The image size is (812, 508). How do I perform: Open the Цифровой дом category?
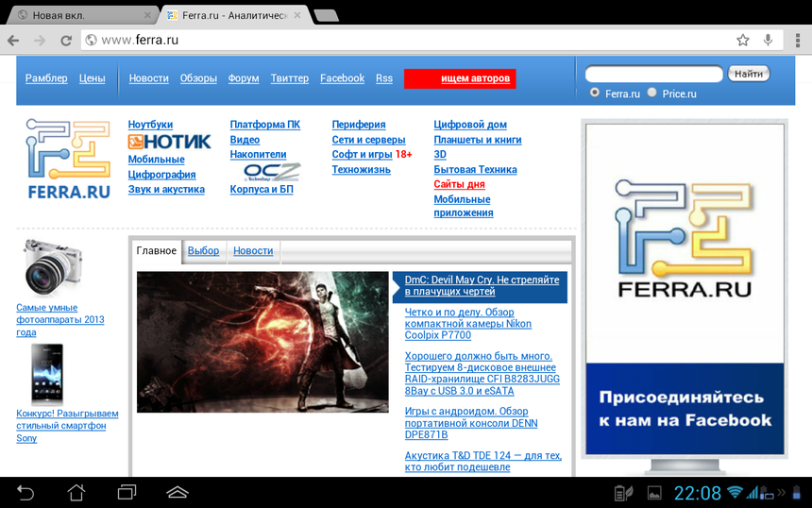pos(470,125)
